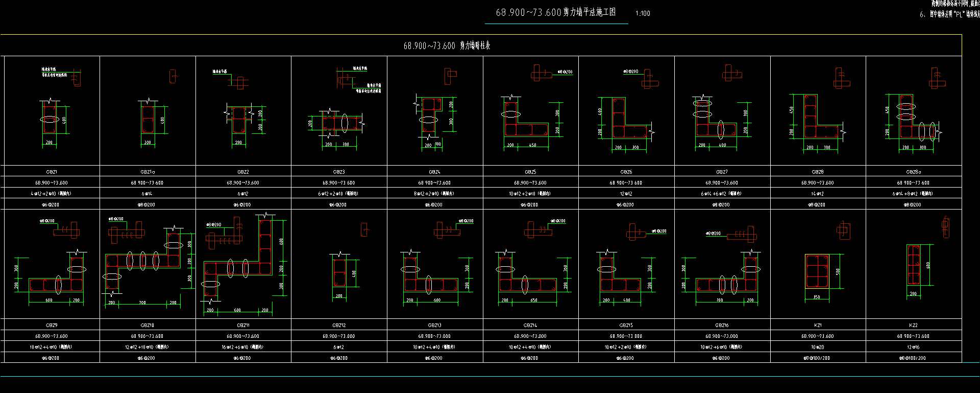Select the GBZ6 section drawing

click(630, 118)
